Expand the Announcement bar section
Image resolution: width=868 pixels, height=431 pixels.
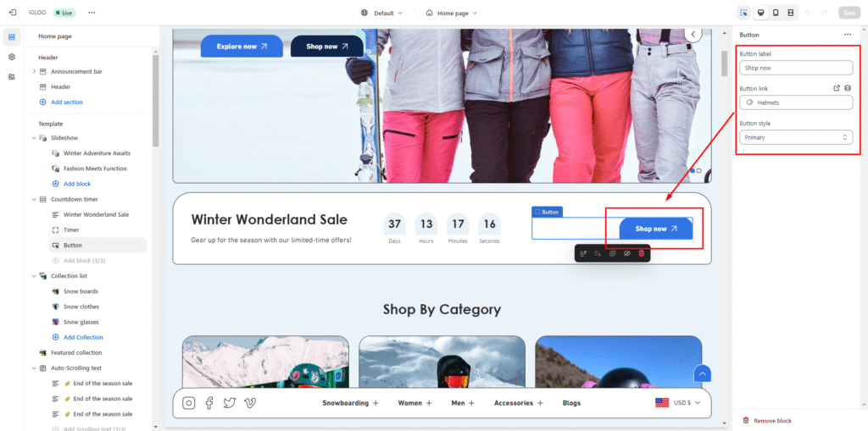pos(34,71)
